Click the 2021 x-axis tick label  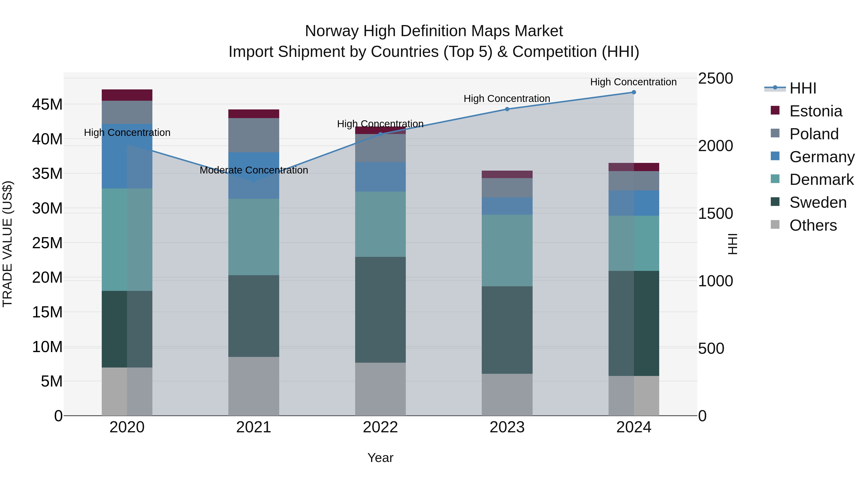(x=254, y=427)
